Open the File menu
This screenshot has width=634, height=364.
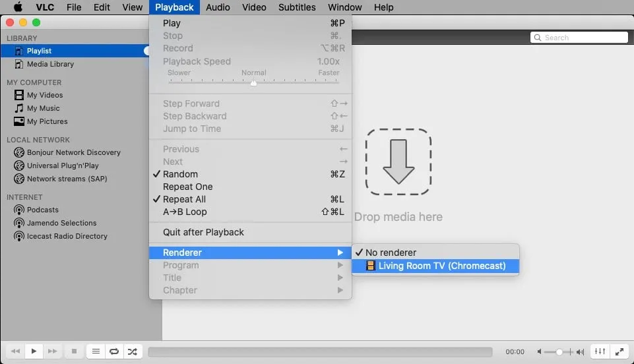coord(74,7)
